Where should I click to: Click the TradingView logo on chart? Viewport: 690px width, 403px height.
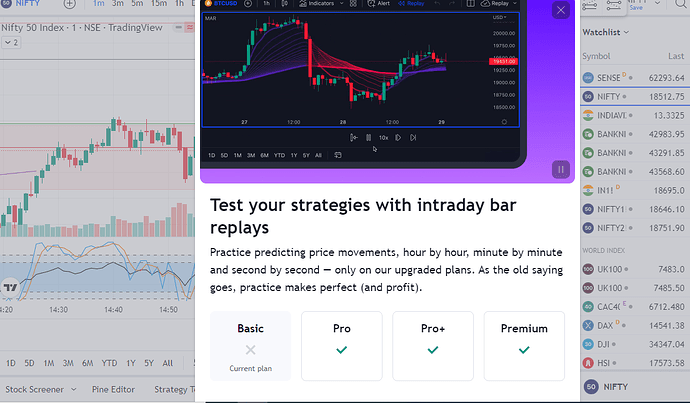pyautogui.click(x=10, y=288)
